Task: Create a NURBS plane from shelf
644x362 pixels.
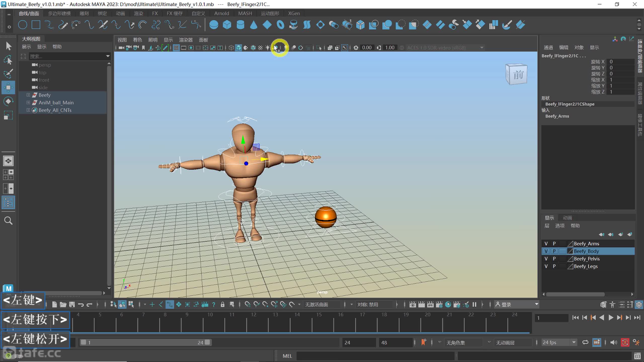Action: click(267, 25)
